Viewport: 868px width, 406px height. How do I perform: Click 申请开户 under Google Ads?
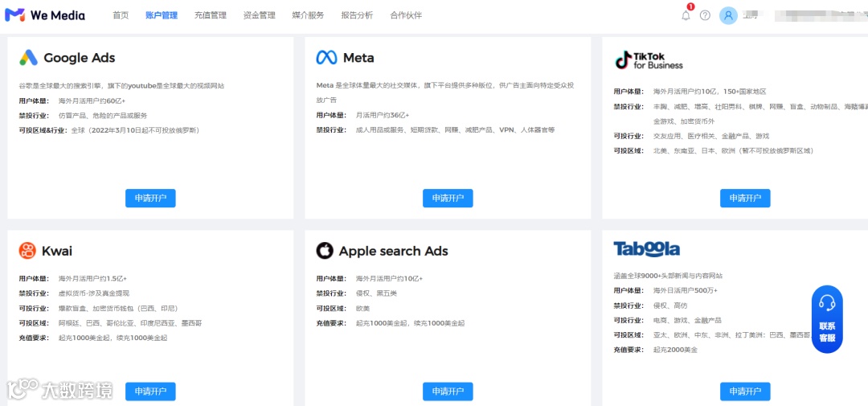point(150,199)
